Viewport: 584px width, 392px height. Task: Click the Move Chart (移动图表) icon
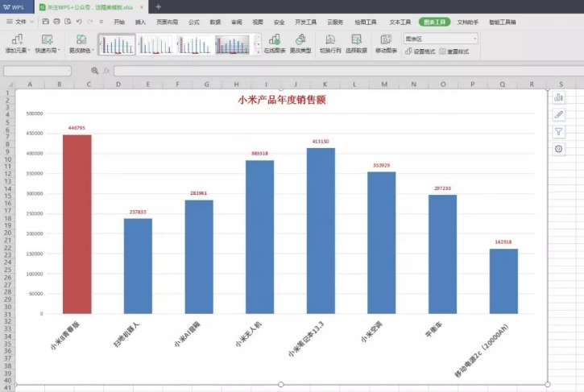386,44
